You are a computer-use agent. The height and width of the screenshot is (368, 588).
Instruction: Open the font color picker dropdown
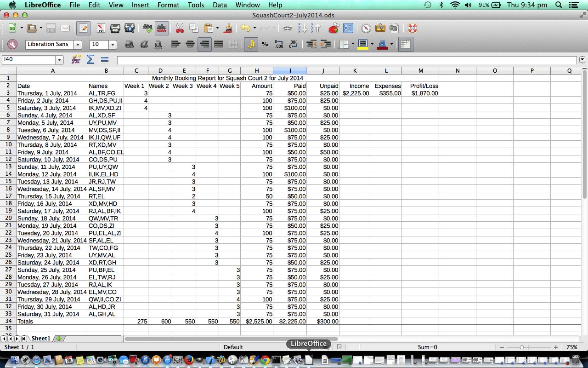(390, 45)
